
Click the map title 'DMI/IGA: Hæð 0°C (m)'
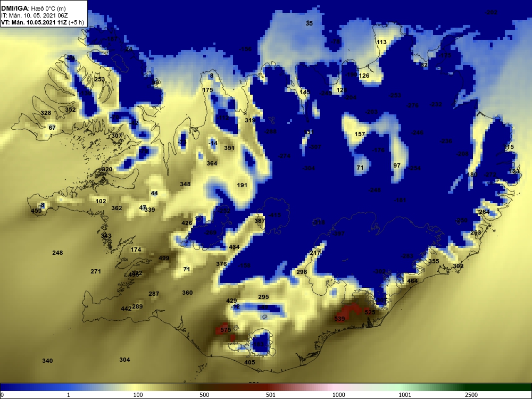pos(33,9)
